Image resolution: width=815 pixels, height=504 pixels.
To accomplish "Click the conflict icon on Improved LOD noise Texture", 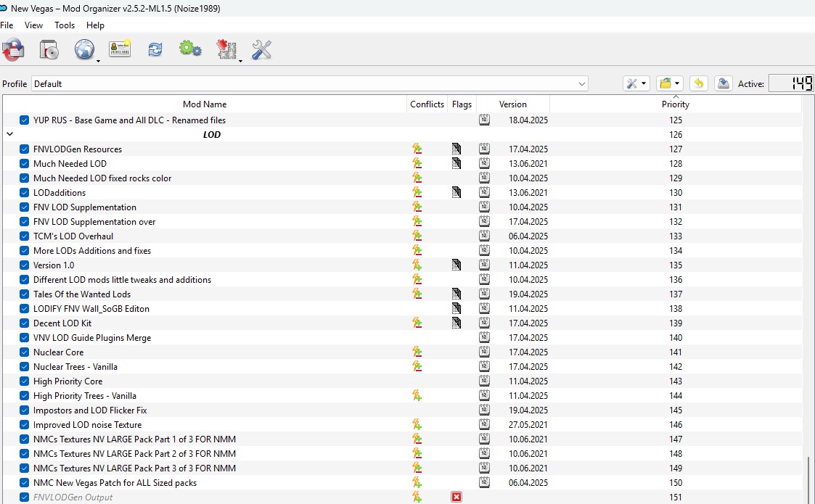I will (x=417, y=425).
